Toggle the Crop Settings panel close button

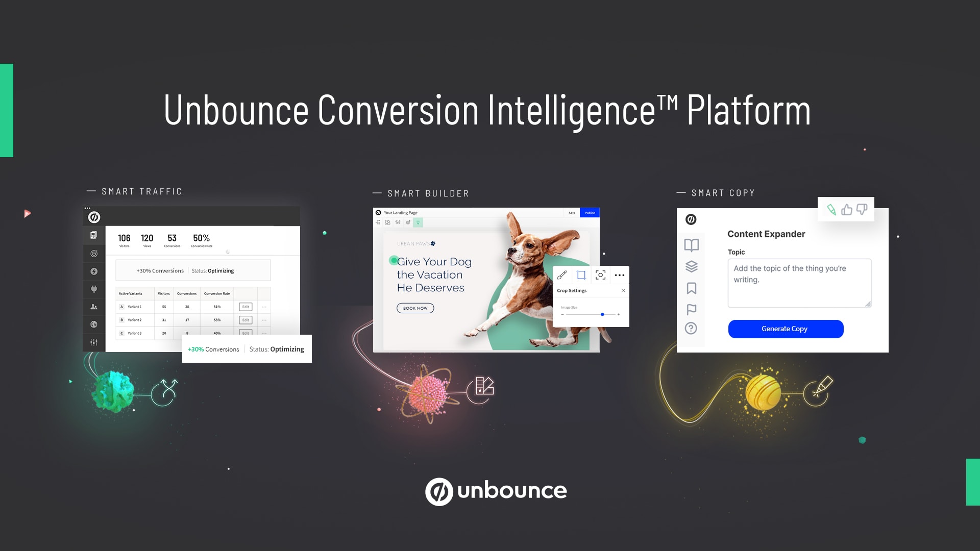tap(623, 291)
